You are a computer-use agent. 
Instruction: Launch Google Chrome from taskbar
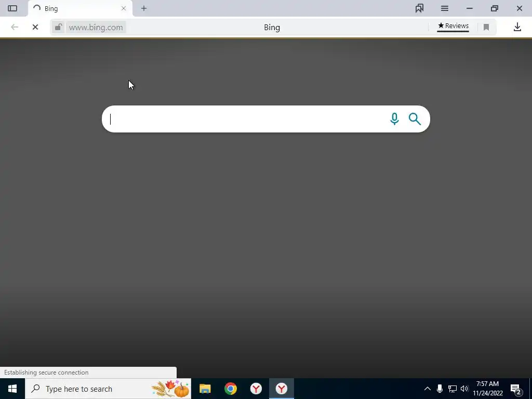[x=230, y=389]
